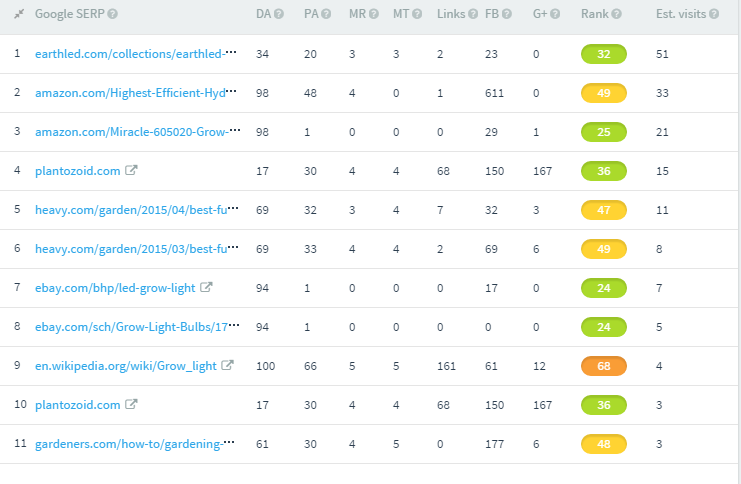Click FB value 177 in gardeners.com row
The width and height of the screenshot is (741, 484).
[x=494, y=444]
